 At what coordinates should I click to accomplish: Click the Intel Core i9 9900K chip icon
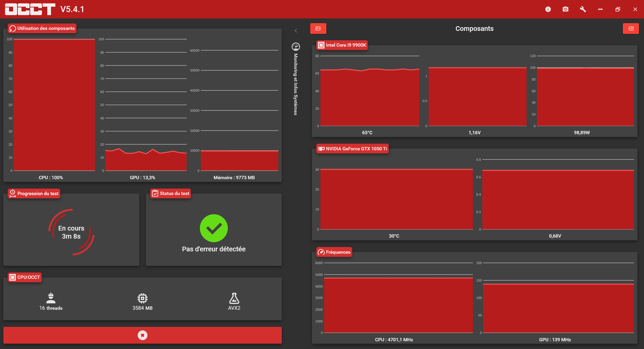point(321,45)
